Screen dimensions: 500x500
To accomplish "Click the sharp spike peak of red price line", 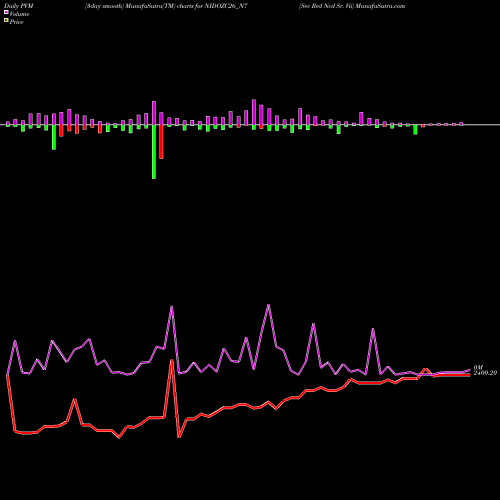I will coord(171,361).
